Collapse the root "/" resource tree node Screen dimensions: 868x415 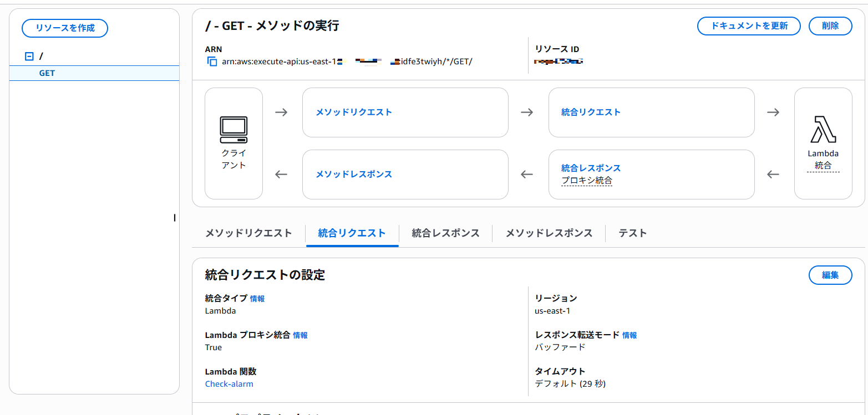click(29, 57)
